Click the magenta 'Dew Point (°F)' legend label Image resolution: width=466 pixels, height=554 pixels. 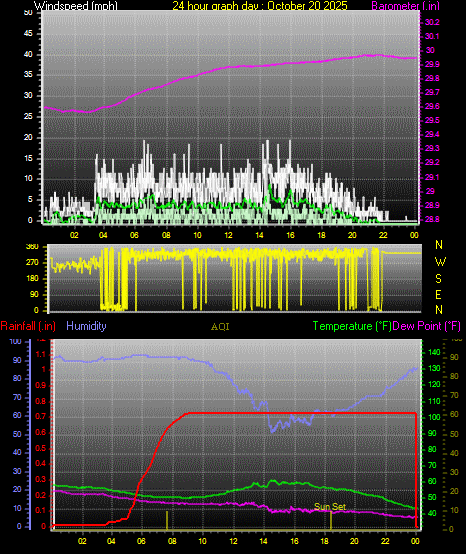coord(427,326)
